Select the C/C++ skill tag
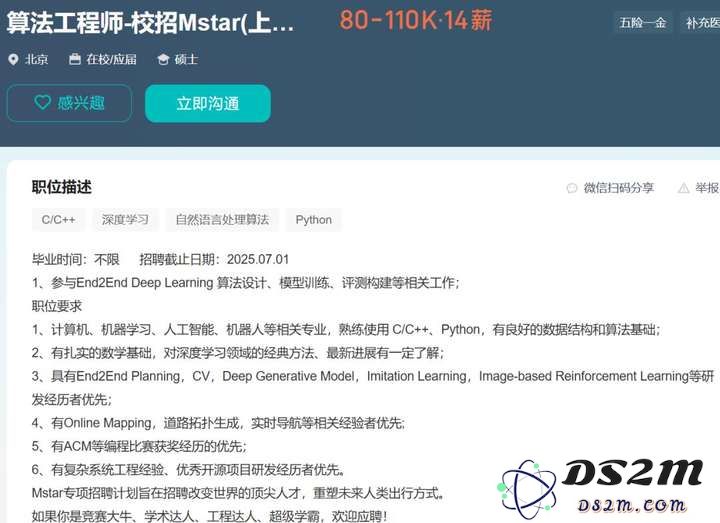Screen dimensions: 720x523 [x=58, y=219]
